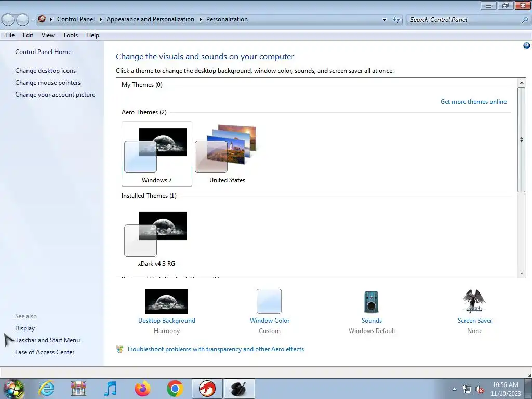The height and width of the screenshot is (399, 532).
Task: Click the theme list scroll down arrow
Action: (522, 273)
